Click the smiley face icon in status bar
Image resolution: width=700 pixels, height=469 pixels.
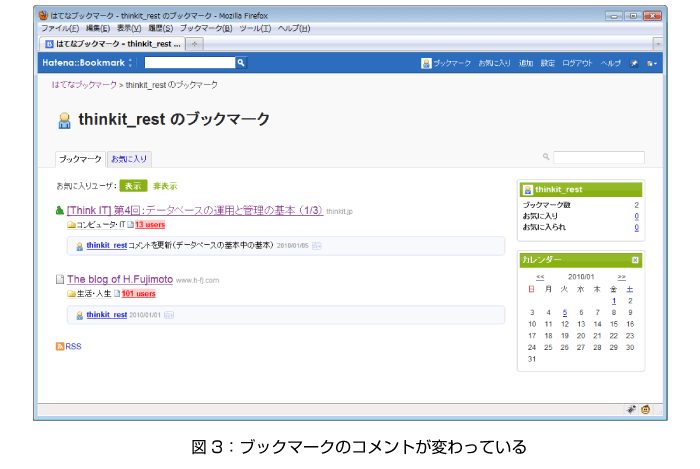click(646, 409)
